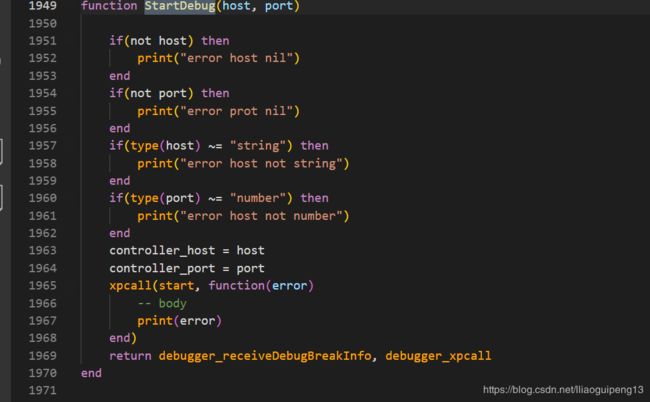
Task: Click the controller_host variable
Action: [x=162, y=250]
